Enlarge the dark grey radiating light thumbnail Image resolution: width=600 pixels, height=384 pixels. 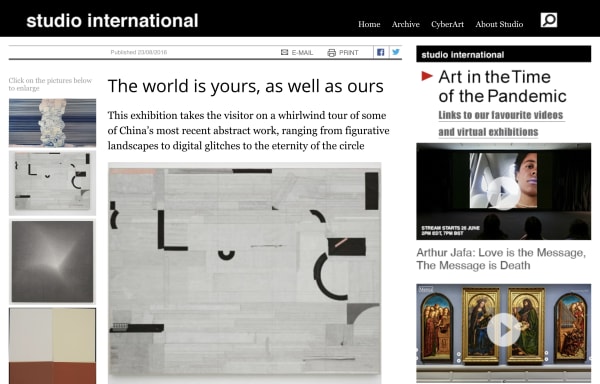click(52, 262)
